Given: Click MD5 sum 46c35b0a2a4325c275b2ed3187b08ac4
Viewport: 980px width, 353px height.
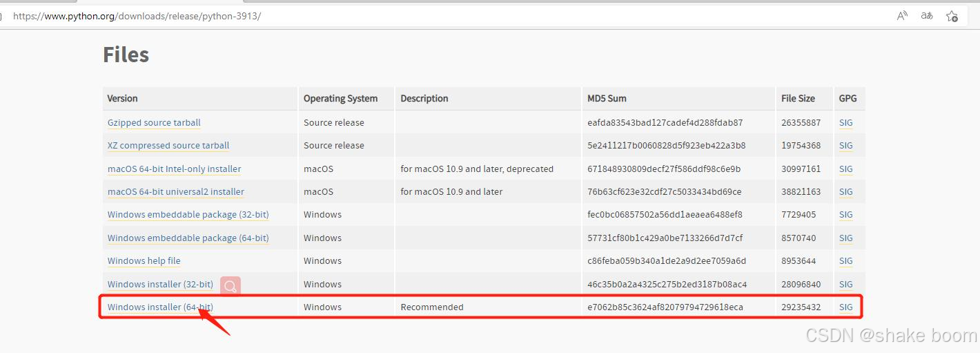Looking at the screenshot, I should 667,285.
